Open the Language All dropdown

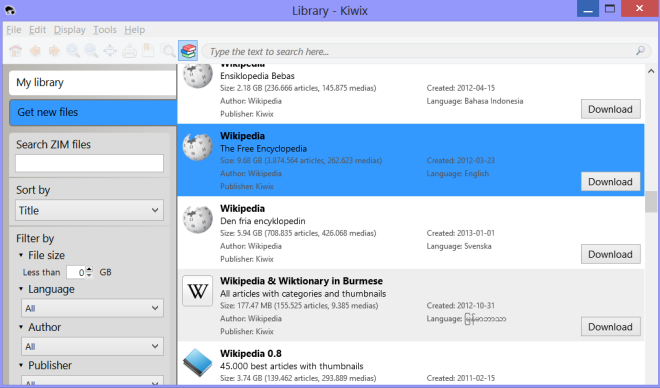pyautogui.click(x=92, y=308)
